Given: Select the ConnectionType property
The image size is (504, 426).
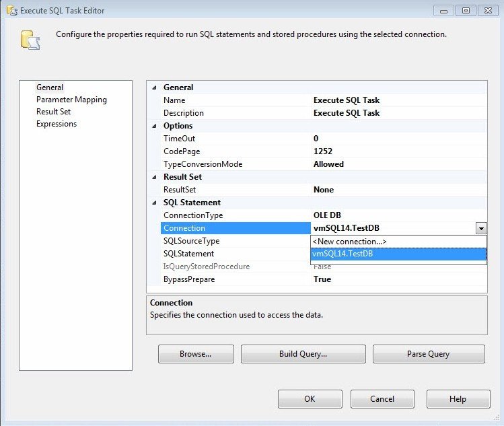Looking at the screenshot, I should [x=236, y=215].
